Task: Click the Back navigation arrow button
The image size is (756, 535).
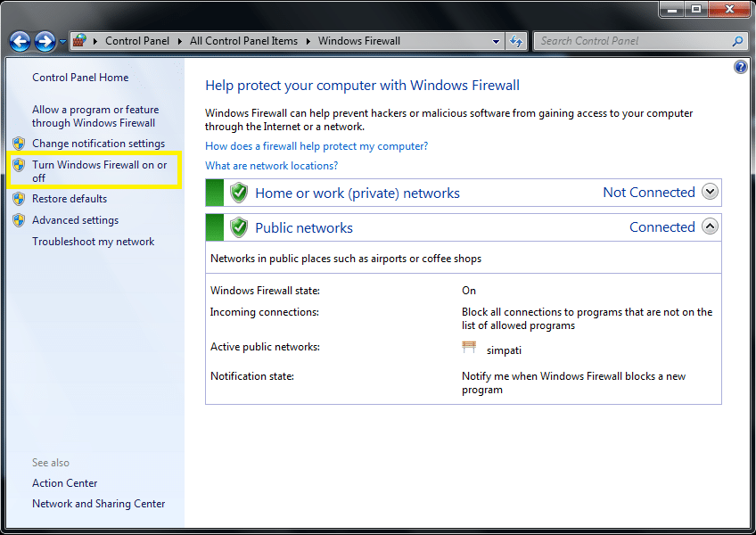Action: (x=21, y=42)
